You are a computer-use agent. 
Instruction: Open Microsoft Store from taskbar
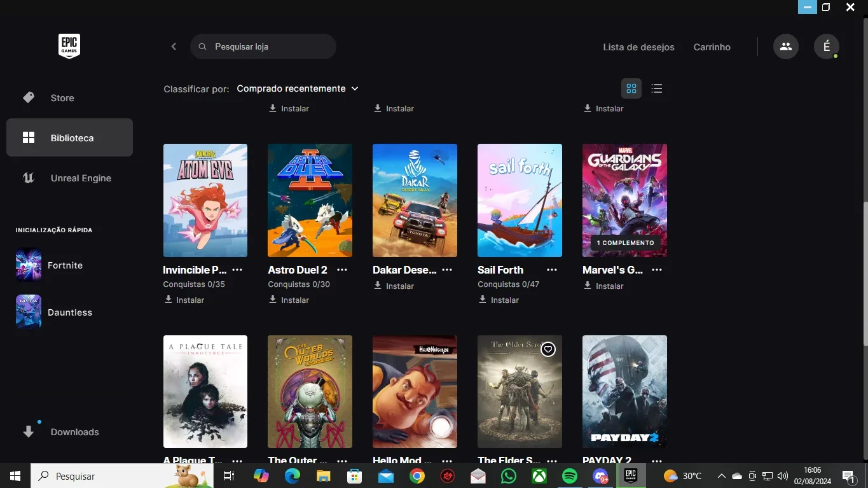(x=355, y=476)
